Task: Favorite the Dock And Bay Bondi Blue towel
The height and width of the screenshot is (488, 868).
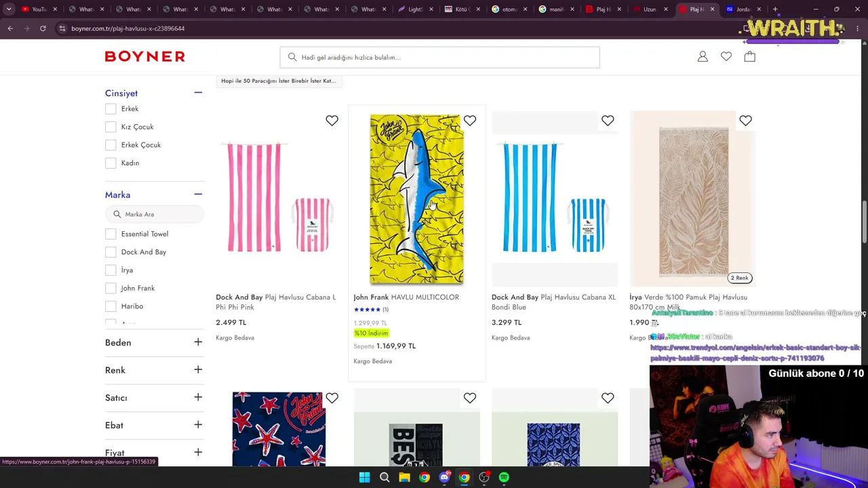Action: (x=608, y=121)
